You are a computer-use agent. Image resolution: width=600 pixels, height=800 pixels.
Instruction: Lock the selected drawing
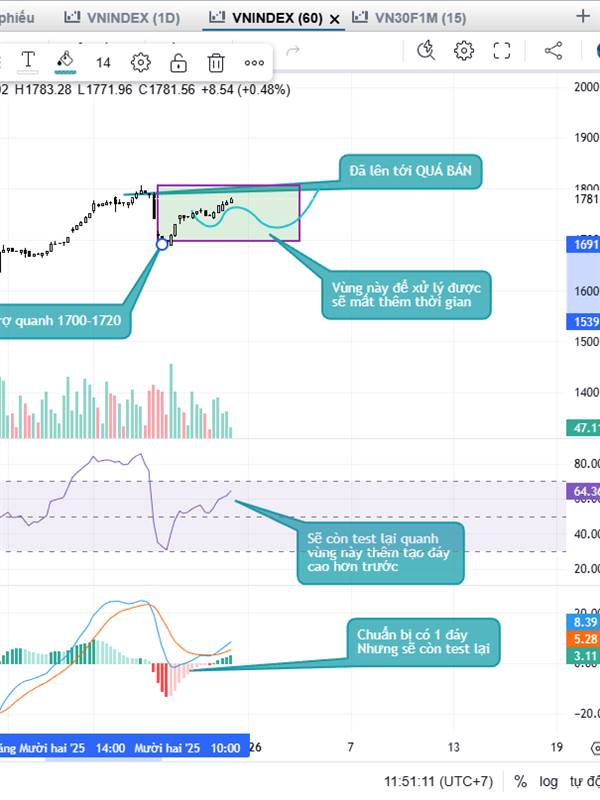pyautogui.click(x=178, y=62)
